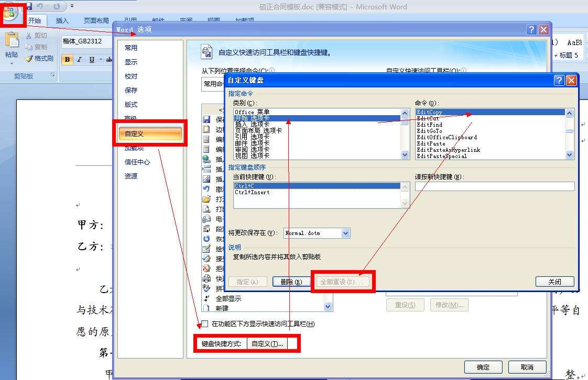Open the 保存 section in Word 选项
The height and width of the screenshot is (380, 588).
pos(131,90)
